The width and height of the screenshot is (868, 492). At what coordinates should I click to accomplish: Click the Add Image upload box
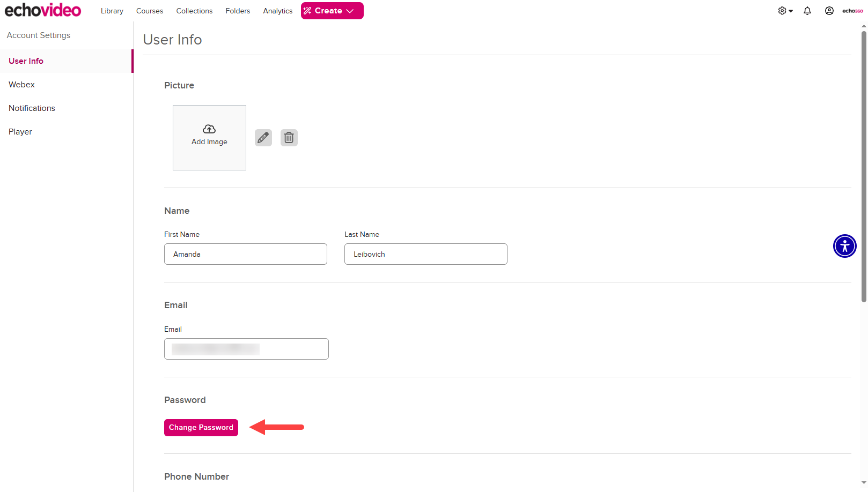point(209,138)
